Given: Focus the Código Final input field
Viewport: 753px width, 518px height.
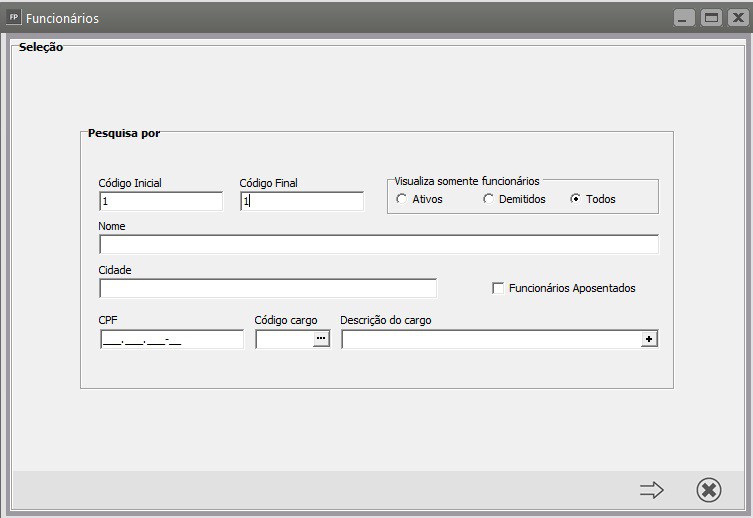Looking at the screenshot, I should click(301, 201).
